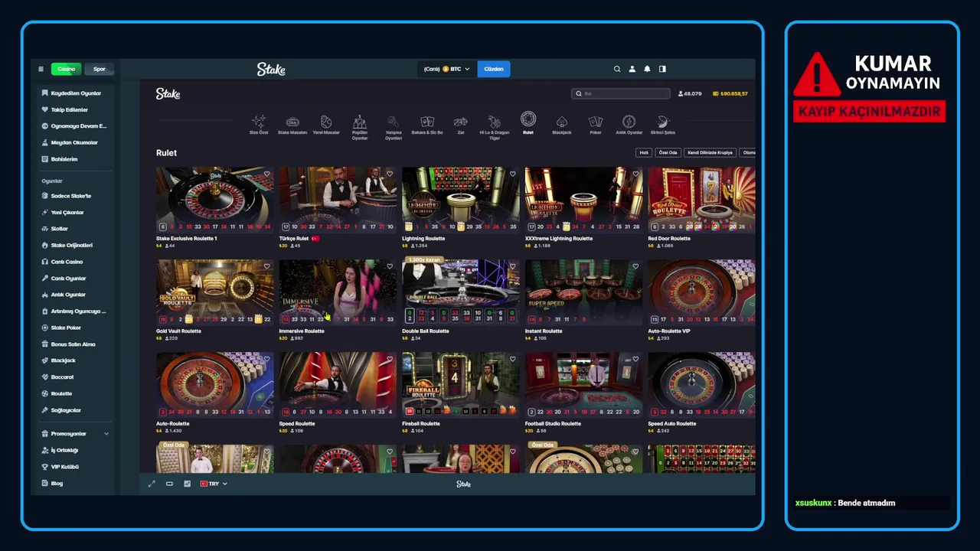Select the Yerel Masalar category icon
The height and width of the screenshot is (551, 980).
click(326, 122)
